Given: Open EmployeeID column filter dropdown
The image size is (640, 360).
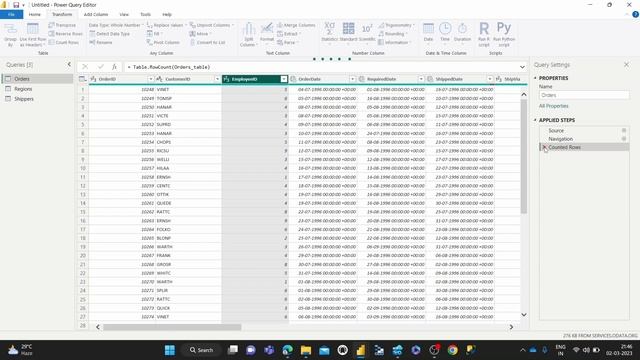Looking at the screenshot, I should 284,79.
